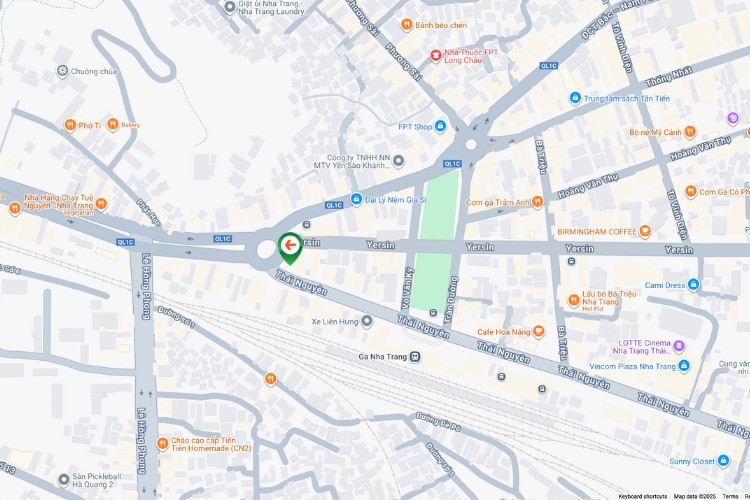
Task: Select the Lẩu bò Bà Triệu hot pot icon
Action: (574, 300)
